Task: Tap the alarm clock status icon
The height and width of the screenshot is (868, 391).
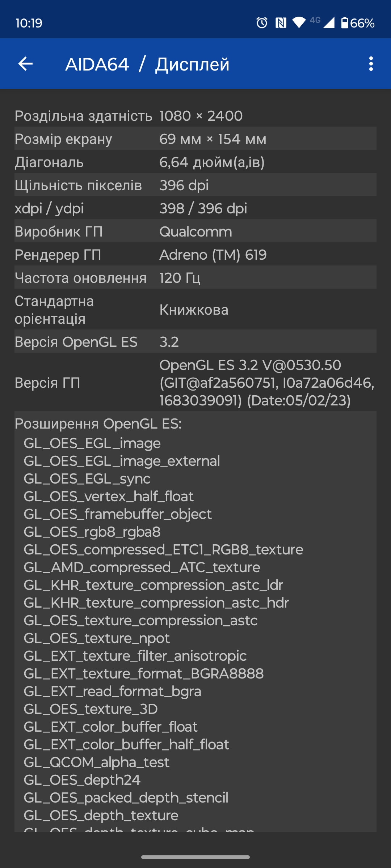Action: pos(262,23)
